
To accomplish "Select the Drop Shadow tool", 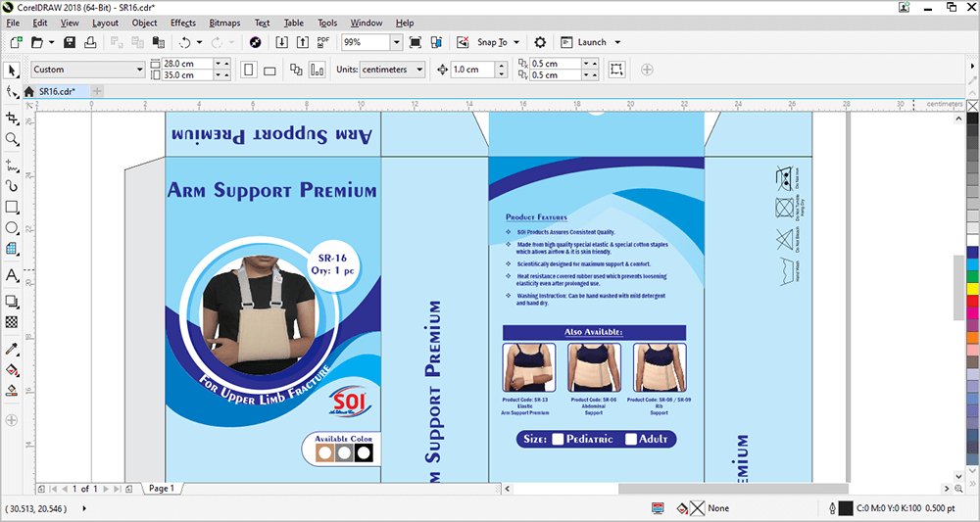I will click(11, 302).
